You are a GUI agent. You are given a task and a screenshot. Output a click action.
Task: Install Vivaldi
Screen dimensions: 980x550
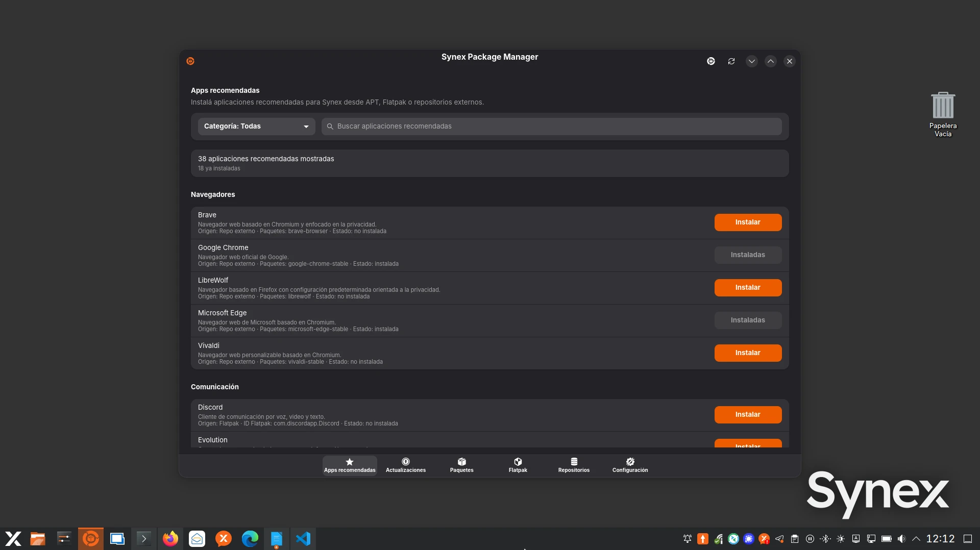[748, 353]
